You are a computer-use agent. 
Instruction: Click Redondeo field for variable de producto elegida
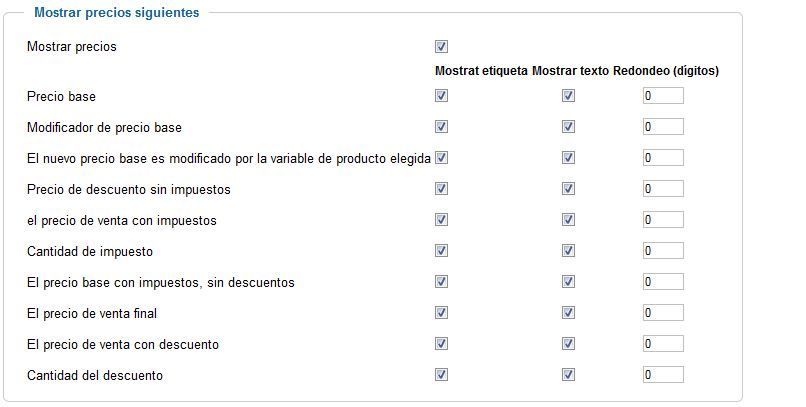coord(663,158)
